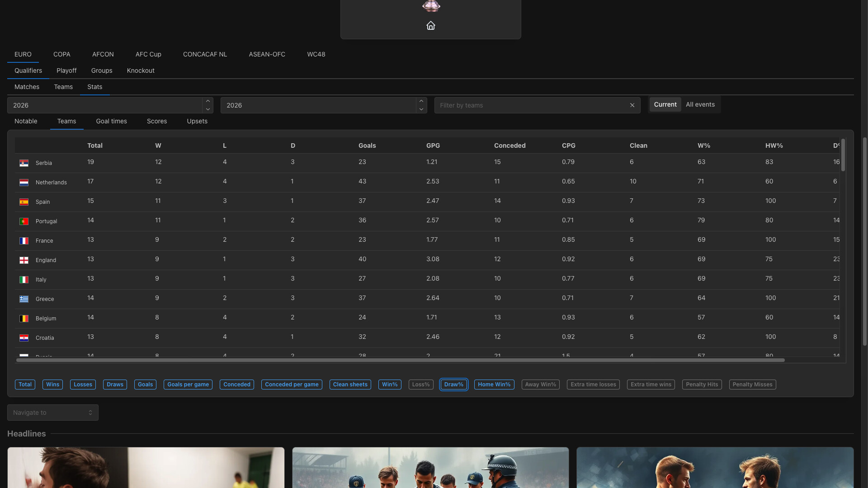Switch to the COPA tab
Image resolution: width=868 pixels, height=488 pixels.
[61, 54]
